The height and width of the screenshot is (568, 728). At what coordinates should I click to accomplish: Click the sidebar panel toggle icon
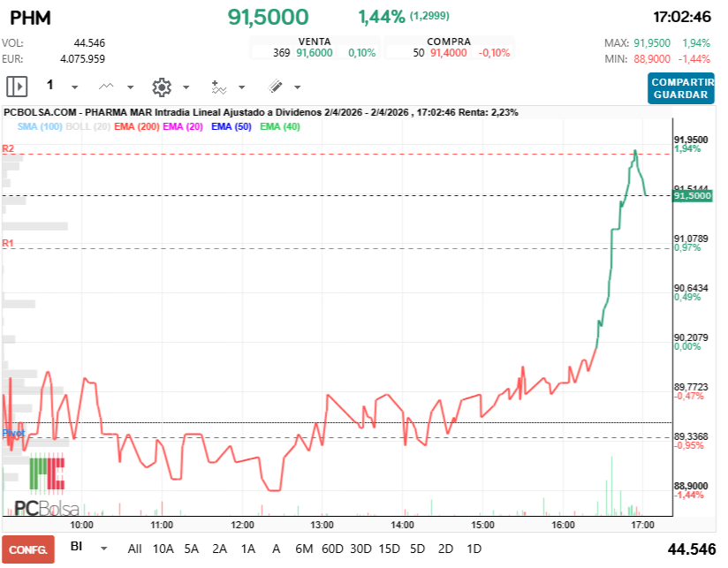click(16, 87)
